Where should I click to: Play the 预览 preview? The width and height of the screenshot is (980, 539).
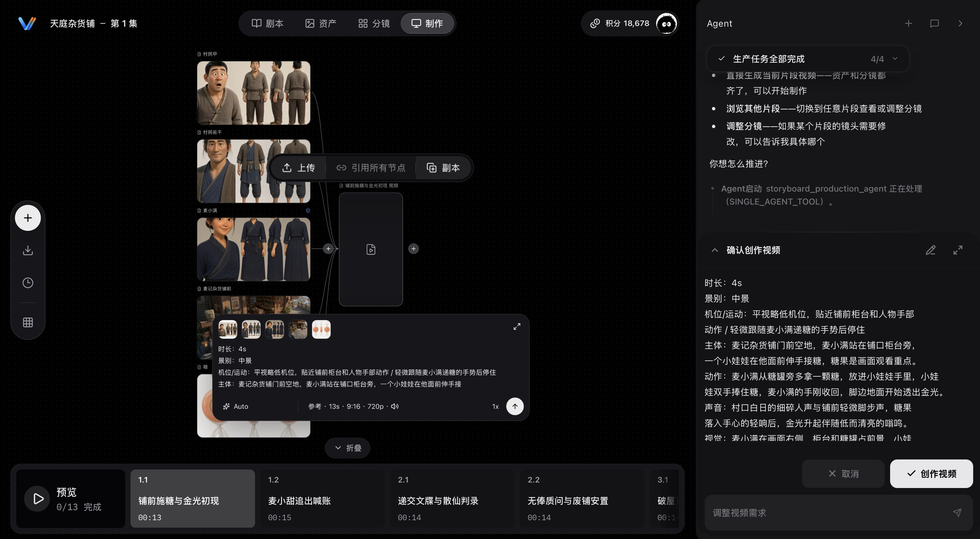[x=38, y=498]
